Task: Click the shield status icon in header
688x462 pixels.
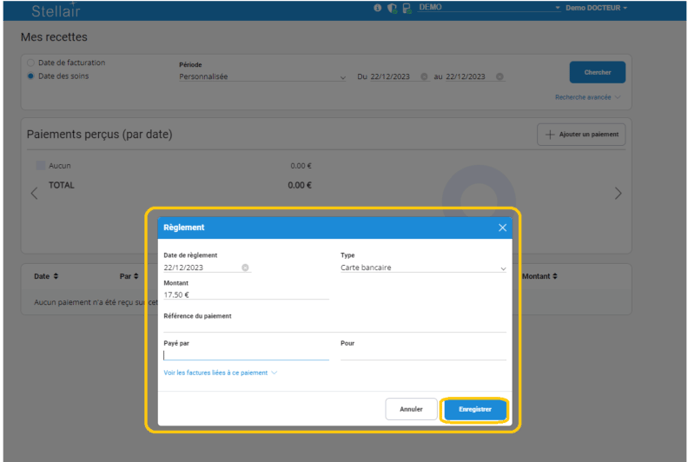Action: point(392,8)
